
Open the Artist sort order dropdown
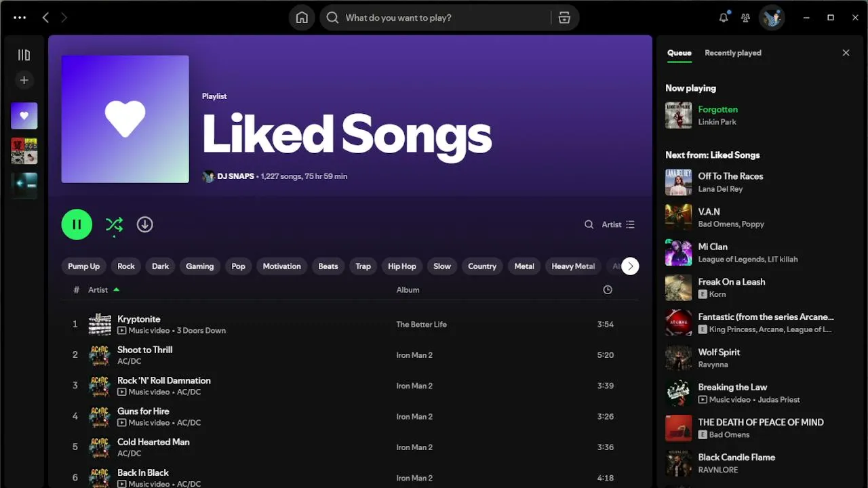pyautogui.click(x=618, y=224)
